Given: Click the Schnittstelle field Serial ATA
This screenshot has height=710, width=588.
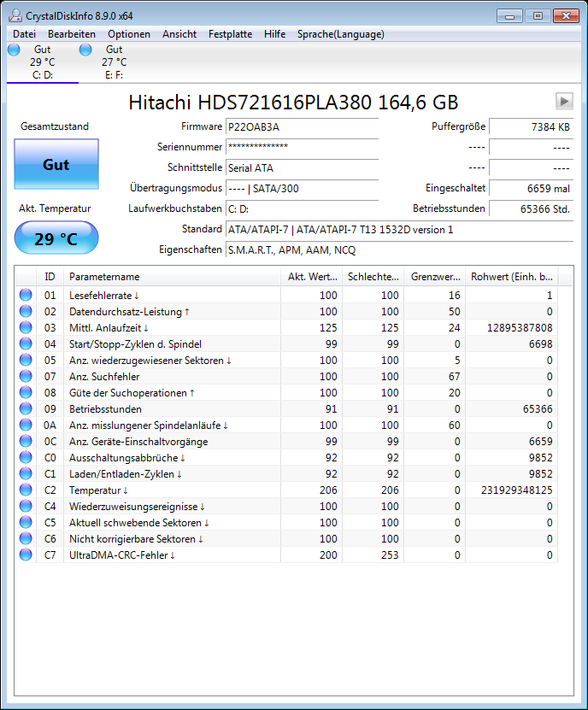Looking at the screenshot, I should coord(302,168).
